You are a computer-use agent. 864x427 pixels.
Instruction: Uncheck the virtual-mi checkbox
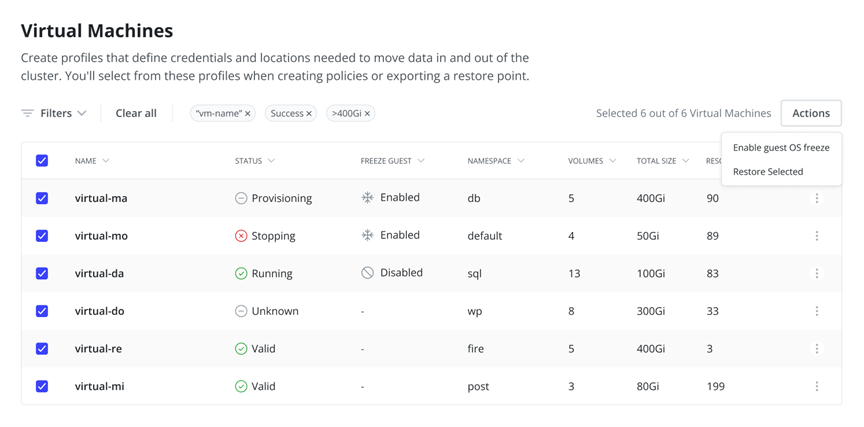tap(42, 386)
